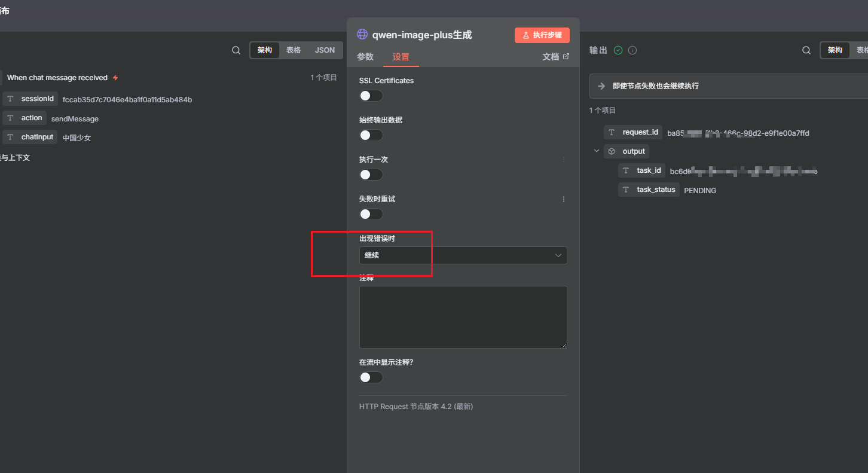
Task: Toggle the 在流中显示注释? switch
Action: pos(371,377)
